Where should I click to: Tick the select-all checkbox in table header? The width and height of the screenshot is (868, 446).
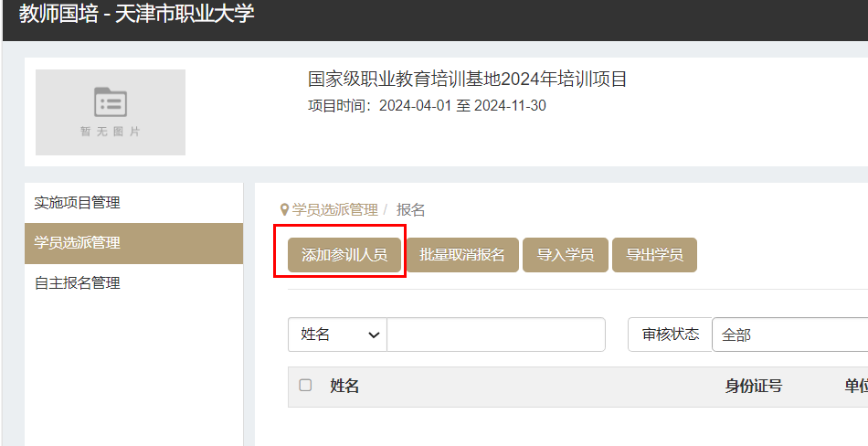point(305,386)
